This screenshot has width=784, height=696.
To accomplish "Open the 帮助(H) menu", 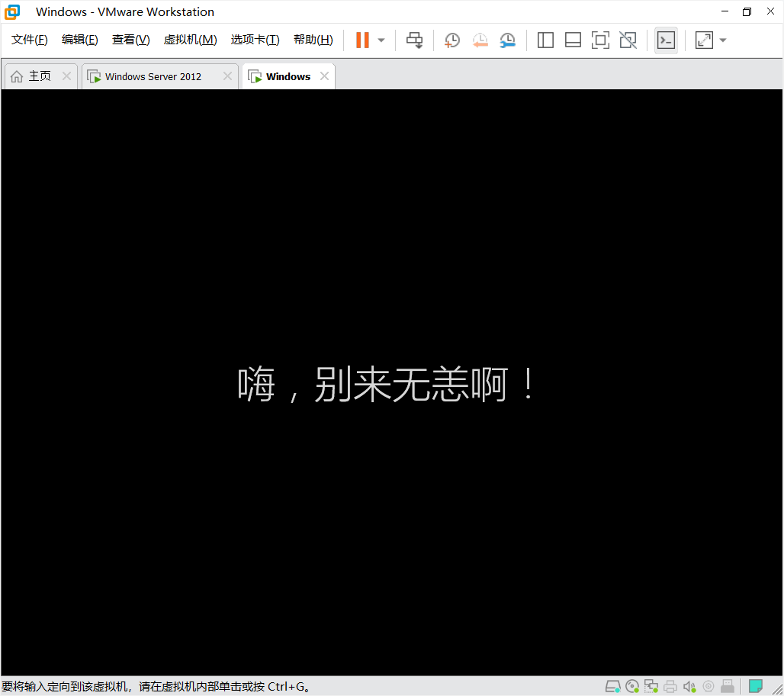I will click(x=313, y=40).
